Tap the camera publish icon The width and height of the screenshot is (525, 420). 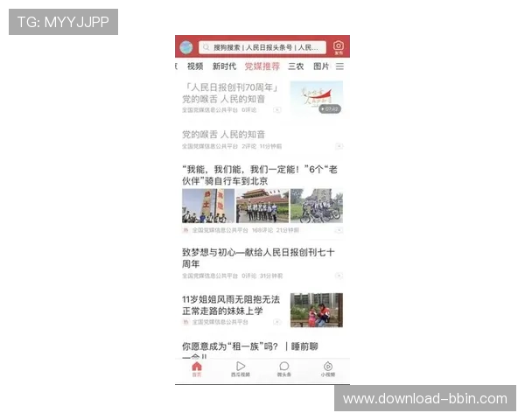coord(339,47)
